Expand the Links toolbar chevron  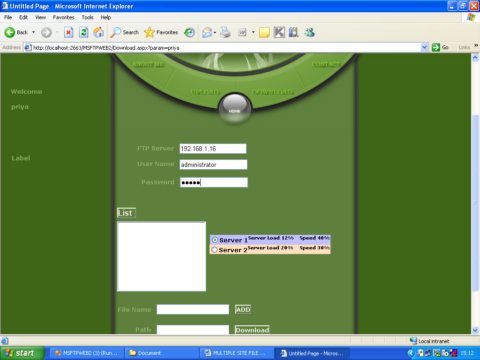[x=476, y=46]
